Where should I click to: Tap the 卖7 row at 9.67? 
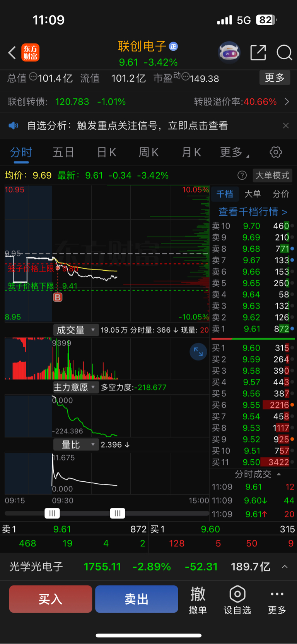[x=253, y=260]
